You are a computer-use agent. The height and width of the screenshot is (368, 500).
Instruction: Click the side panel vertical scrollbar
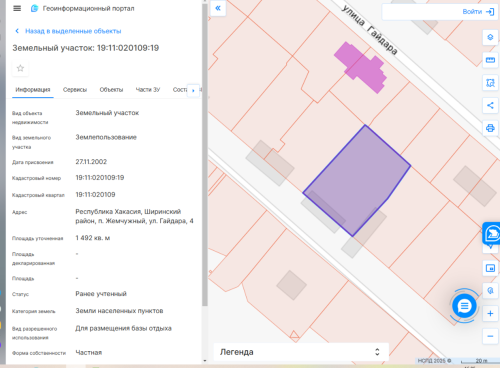pos(205,155)
